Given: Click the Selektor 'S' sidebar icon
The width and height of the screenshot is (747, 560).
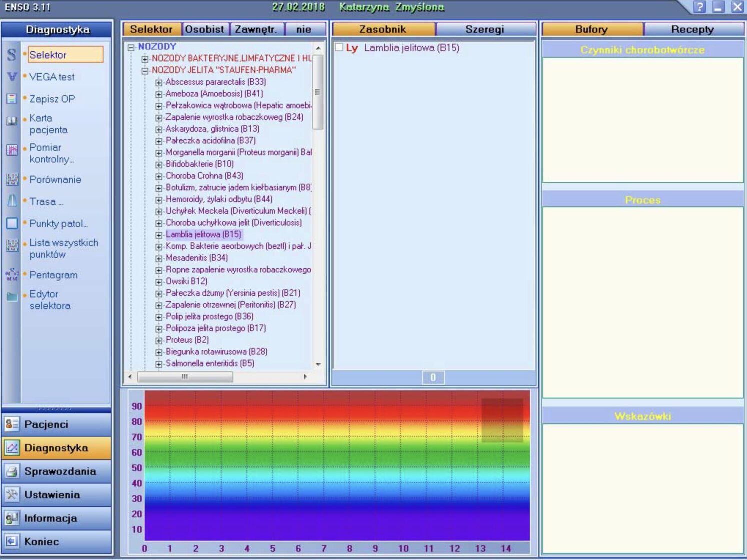Looking at the screenshot, I should click(x=11, y=54).
